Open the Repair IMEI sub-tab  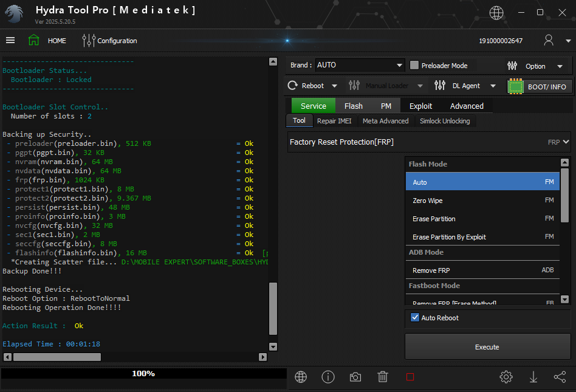[334, 121]
